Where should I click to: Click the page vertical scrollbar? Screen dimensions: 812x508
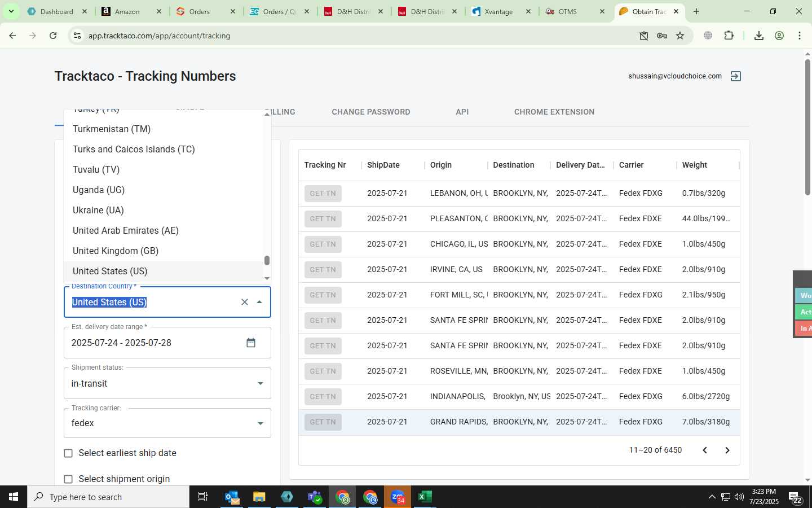(x=807, y=127)
